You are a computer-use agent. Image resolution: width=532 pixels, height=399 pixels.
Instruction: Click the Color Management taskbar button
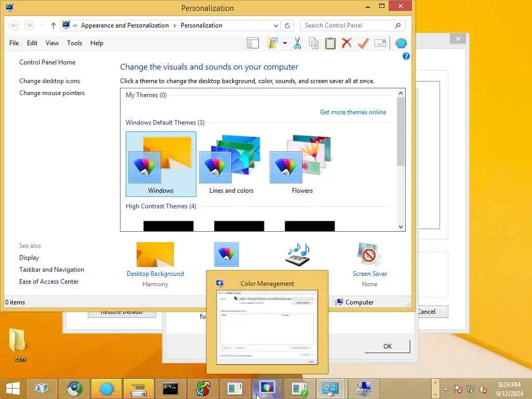click(267, 389)
